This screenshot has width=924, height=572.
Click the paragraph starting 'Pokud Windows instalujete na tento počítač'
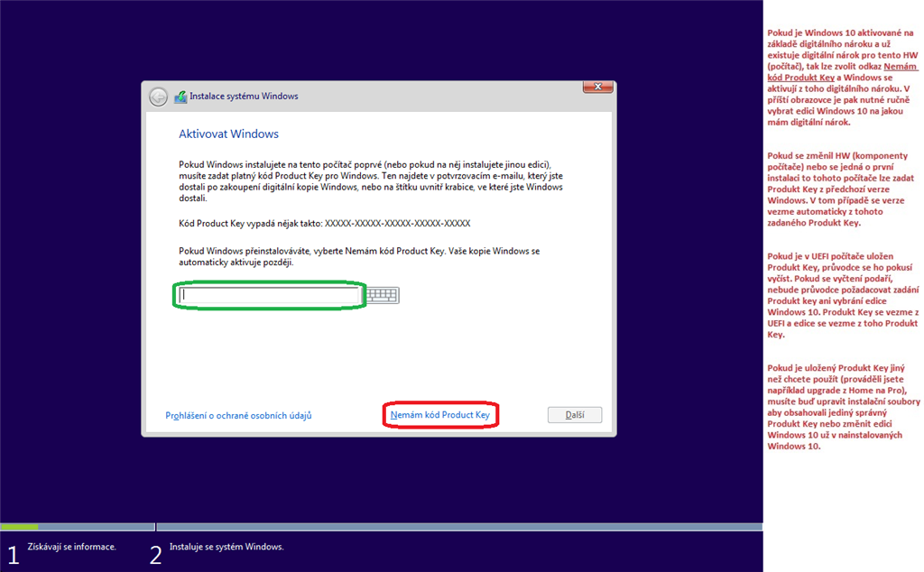click(x=371, y=181)
